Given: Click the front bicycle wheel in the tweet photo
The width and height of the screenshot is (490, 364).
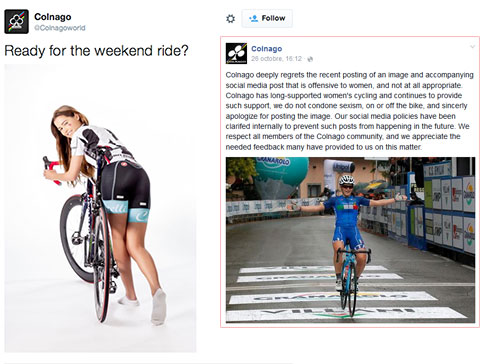Looking at the screenshot, I should 102,265.
